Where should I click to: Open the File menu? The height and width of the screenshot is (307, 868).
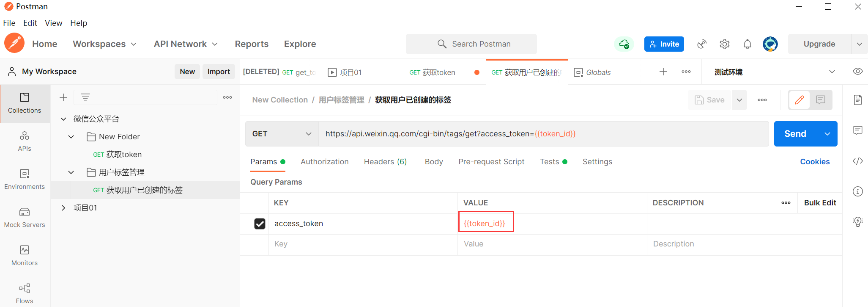(9, 23)
